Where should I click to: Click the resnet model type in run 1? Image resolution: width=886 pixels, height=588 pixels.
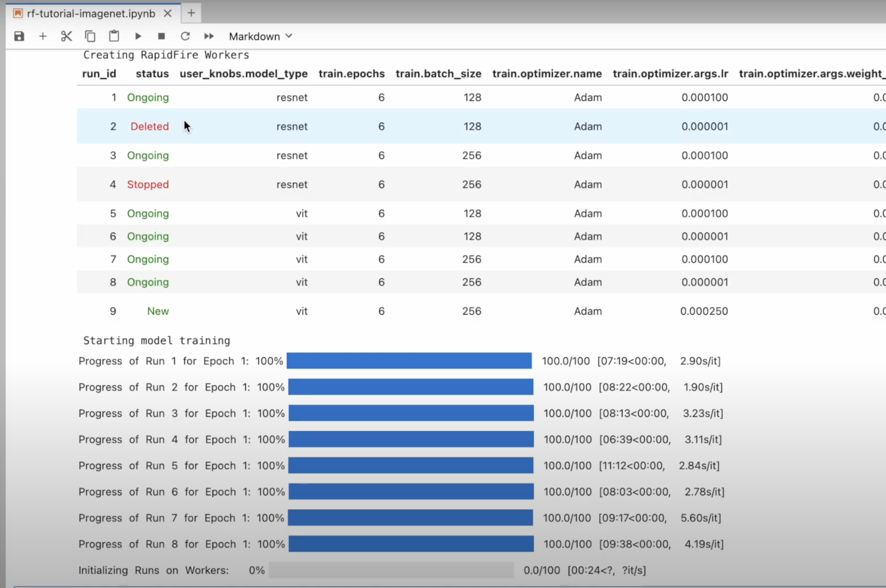tap(292, 97)
